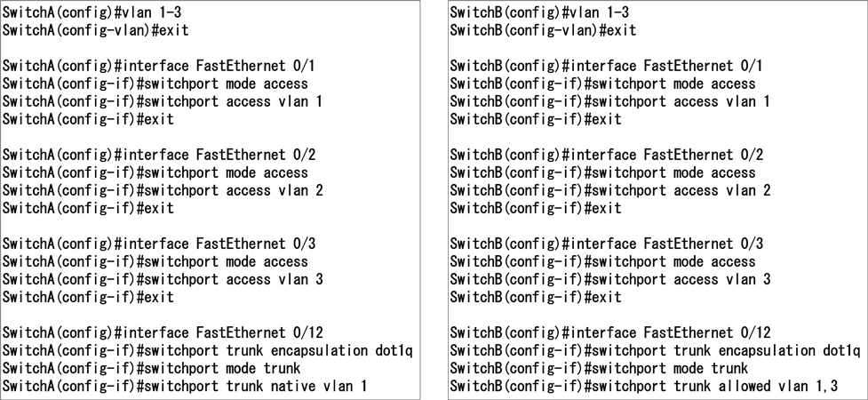
Task: Select SwitchB 'switchport trunk encapsulation dot1q' line
Action: click(x=654, y=350)
